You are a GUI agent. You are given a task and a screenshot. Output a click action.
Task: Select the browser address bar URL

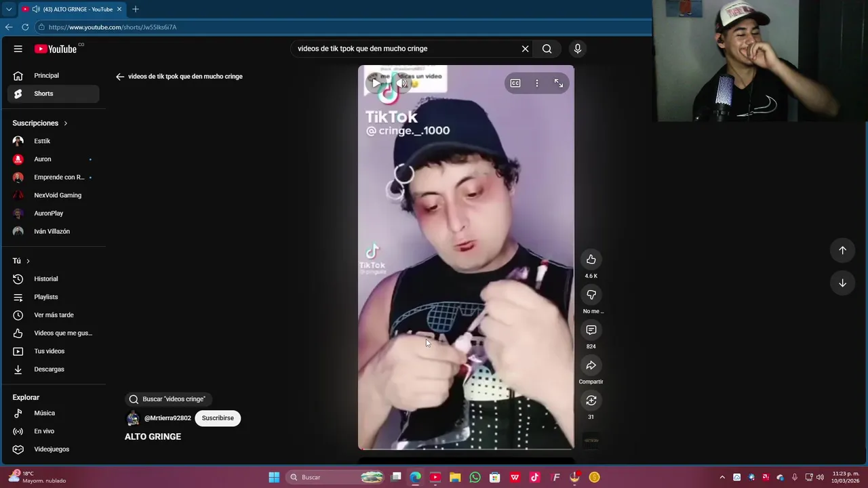pyautogui.click(x=113, y=27)
